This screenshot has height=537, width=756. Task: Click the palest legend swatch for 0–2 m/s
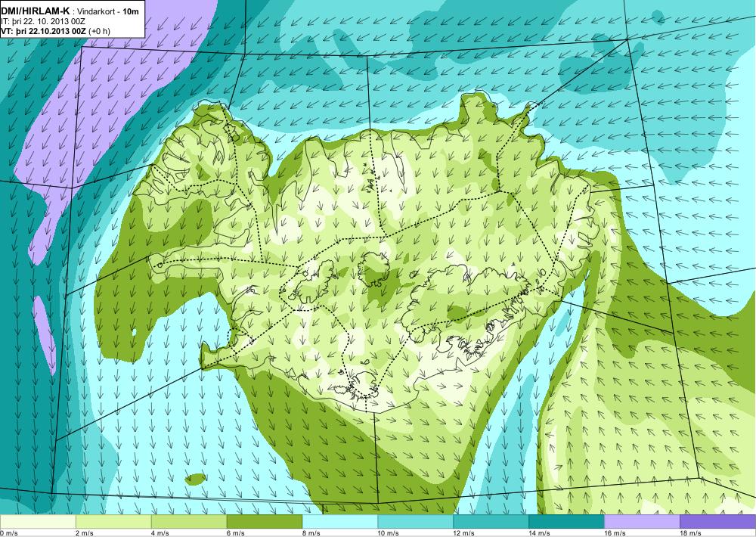point(38,522)
